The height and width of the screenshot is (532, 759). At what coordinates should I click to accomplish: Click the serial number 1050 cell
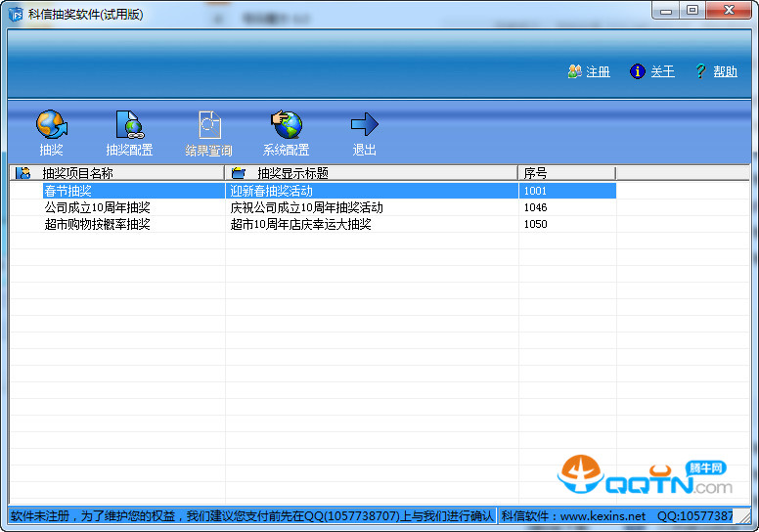point(535,224)
